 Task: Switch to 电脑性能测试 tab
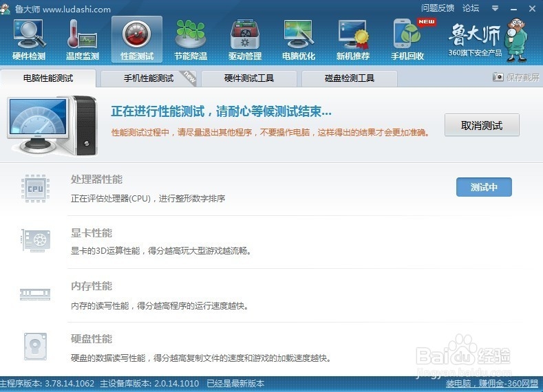click(48, 78)
